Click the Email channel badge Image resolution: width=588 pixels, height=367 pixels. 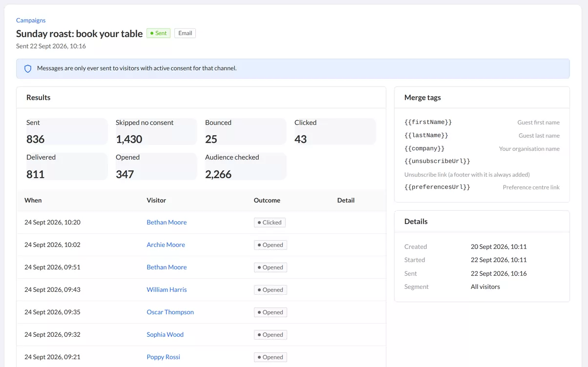point(185,33)
